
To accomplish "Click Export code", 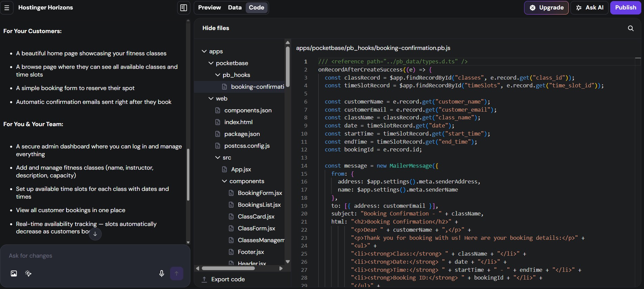I will pos(223,279).
